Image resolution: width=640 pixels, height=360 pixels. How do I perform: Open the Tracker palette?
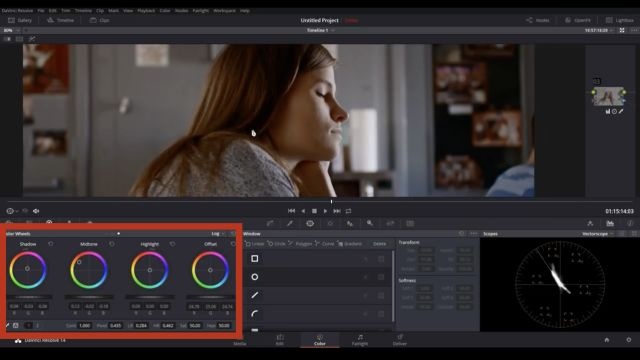pos(330,223)
